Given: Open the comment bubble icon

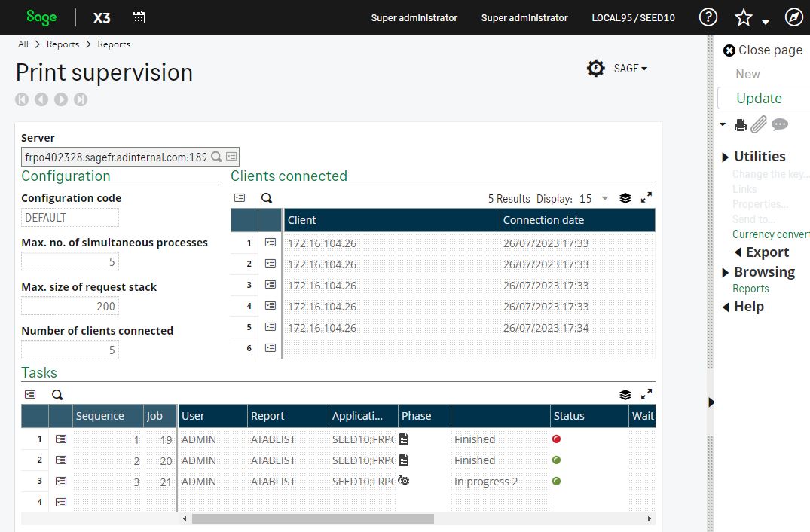Looking at the screenshot, I should click(x=780, y=124).
